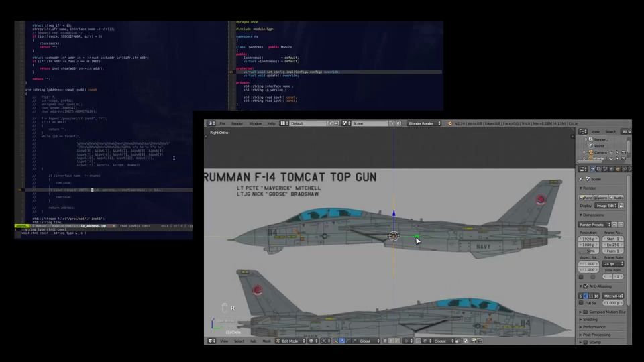
Task: Open the Info editor type selector icon
Action: tap(211, 123)
